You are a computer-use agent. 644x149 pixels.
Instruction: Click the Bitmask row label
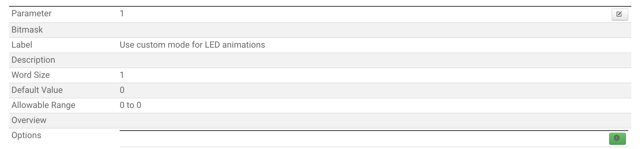(27, 30)
